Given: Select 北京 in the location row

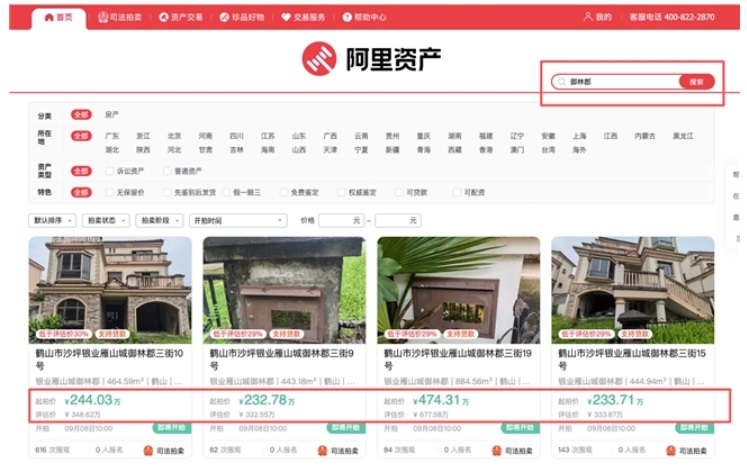Looking at the screenshot, I should pos(174,136).
